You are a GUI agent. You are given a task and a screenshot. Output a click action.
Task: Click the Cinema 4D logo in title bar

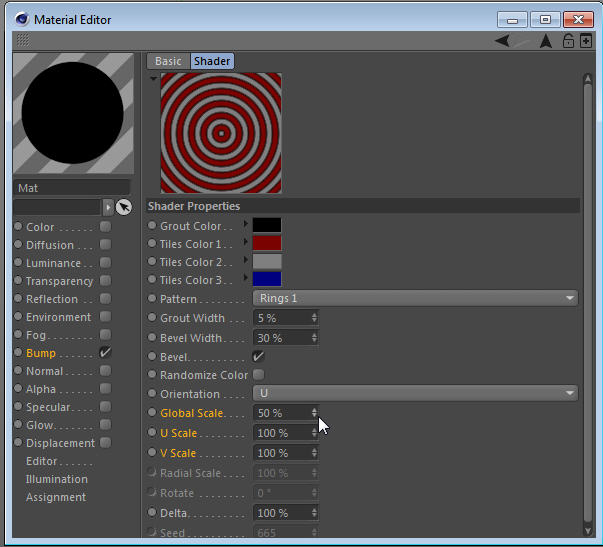point(22,18)
